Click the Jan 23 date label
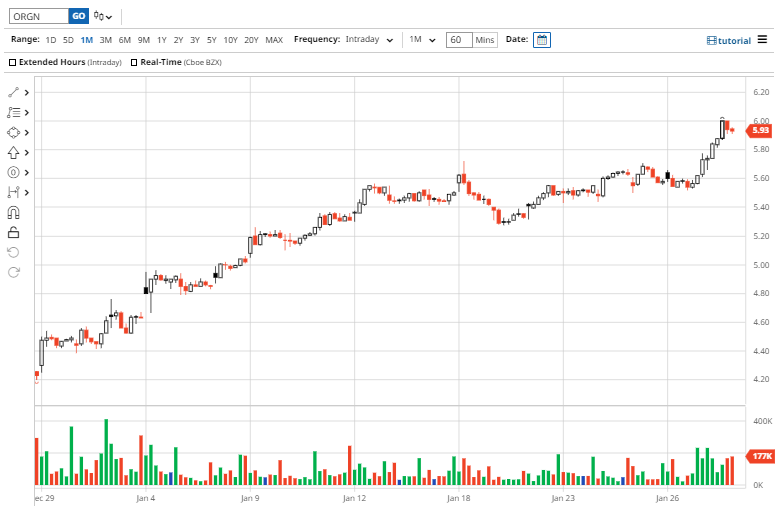Viewport: 778px width, 515px height. (x=563, y=498)
